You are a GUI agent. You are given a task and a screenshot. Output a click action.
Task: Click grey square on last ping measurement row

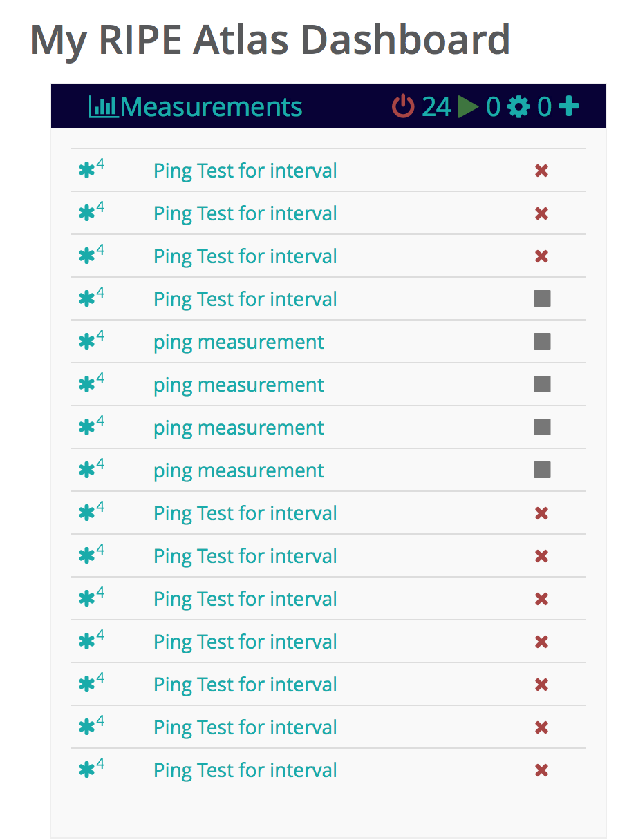coord(542,470)
